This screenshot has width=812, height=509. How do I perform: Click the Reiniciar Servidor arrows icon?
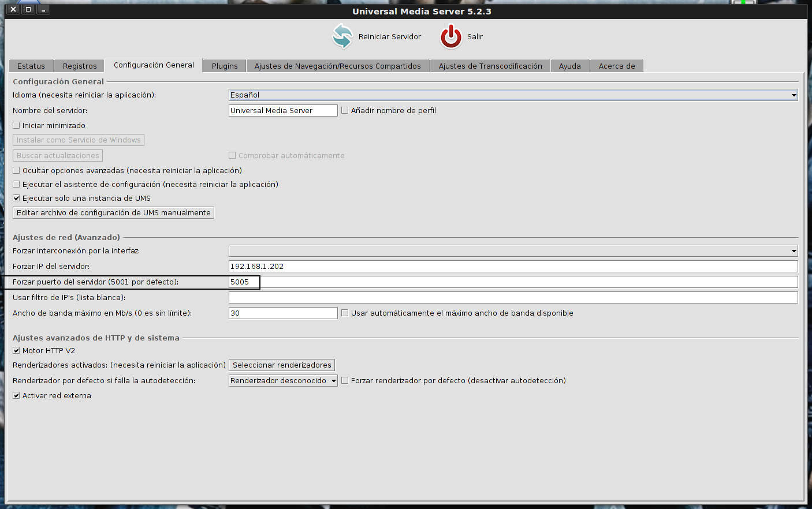click(x=342, y=36)
